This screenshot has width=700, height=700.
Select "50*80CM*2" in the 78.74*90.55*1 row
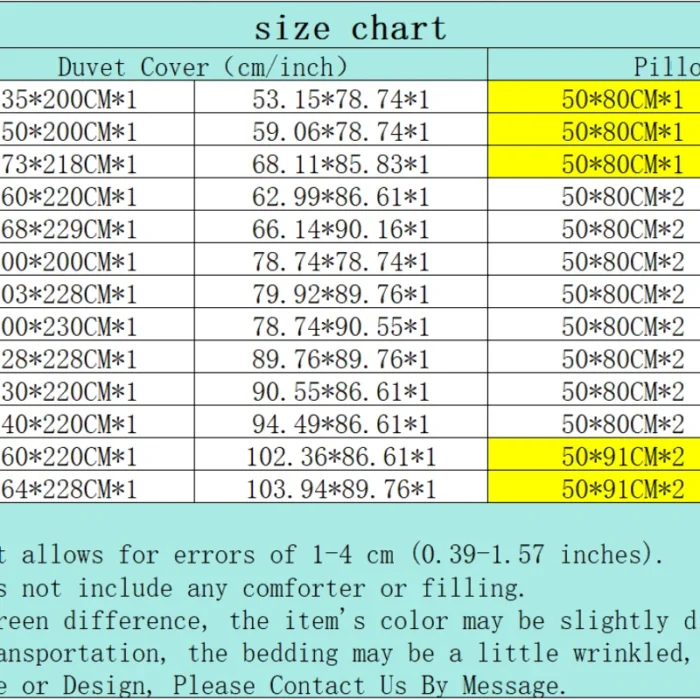click(622, 326)
